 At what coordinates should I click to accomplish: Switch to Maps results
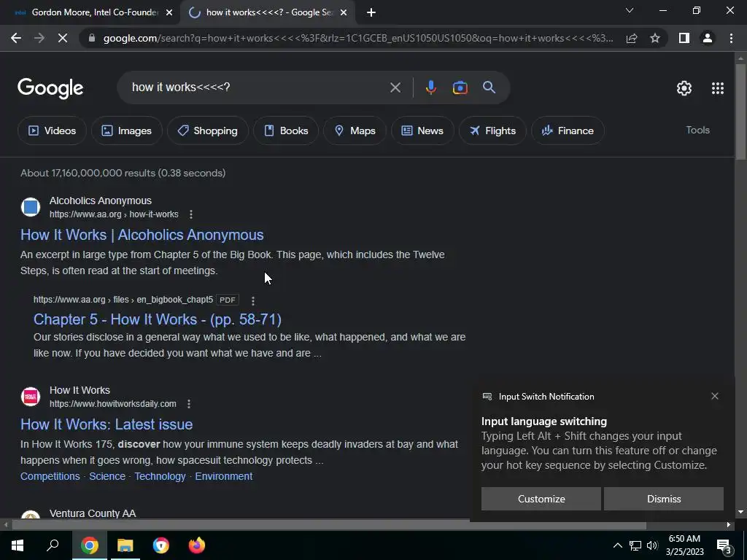(355, 131)
